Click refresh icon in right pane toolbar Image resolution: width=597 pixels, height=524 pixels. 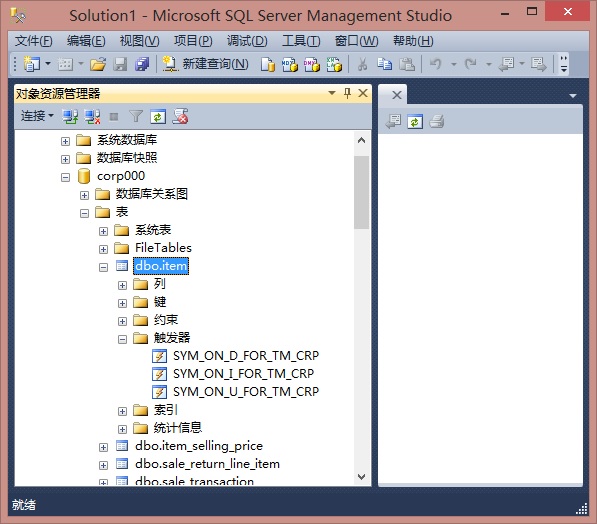coord(415,122)
